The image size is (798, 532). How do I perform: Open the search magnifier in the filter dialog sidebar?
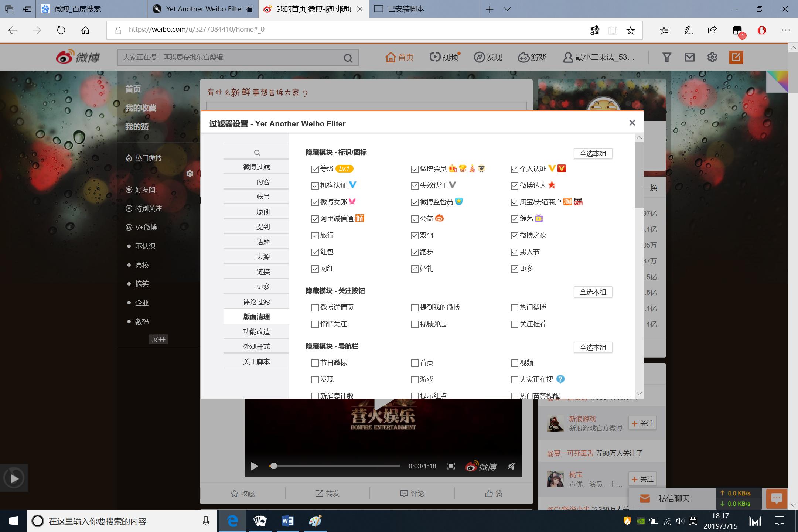coord(256,152)
